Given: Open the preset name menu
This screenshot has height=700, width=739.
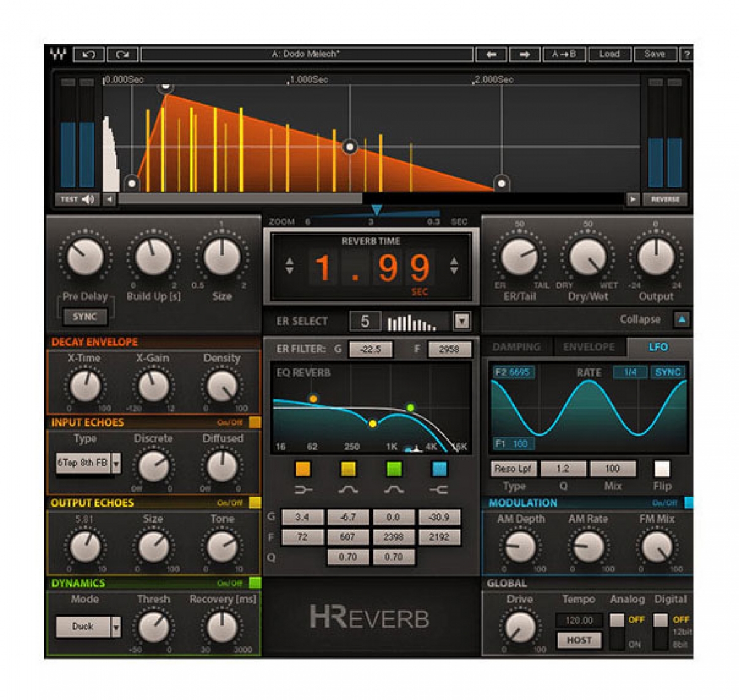Looking at the screenshot, I should [307, 55].
